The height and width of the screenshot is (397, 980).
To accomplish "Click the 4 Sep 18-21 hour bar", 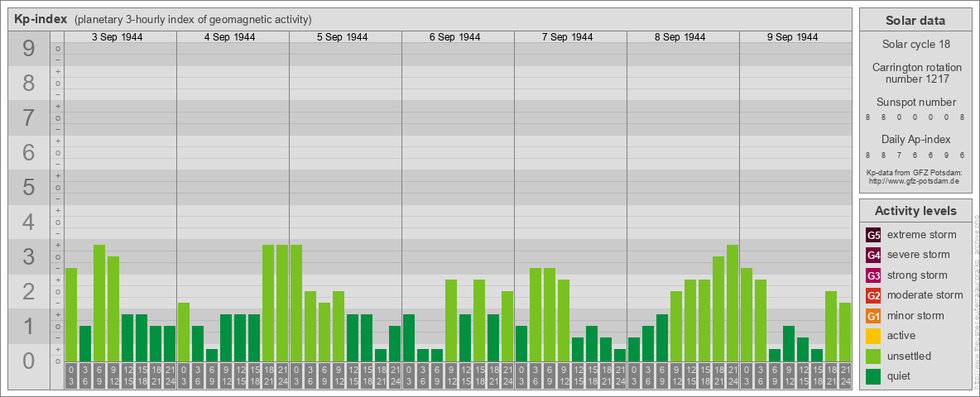I will (x=268, y=303).
